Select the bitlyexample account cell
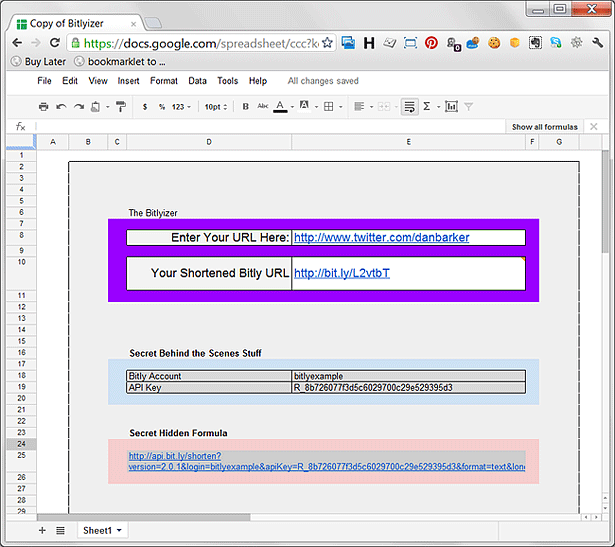 coord(408,376)
